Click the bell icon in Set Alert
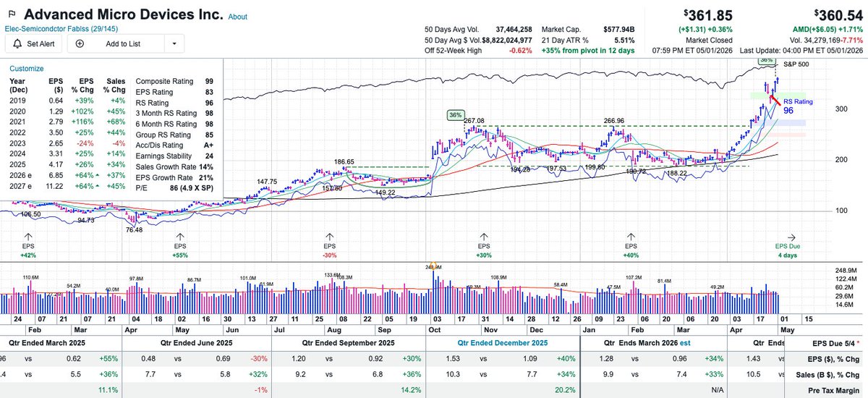 click(x=16, y=43)
